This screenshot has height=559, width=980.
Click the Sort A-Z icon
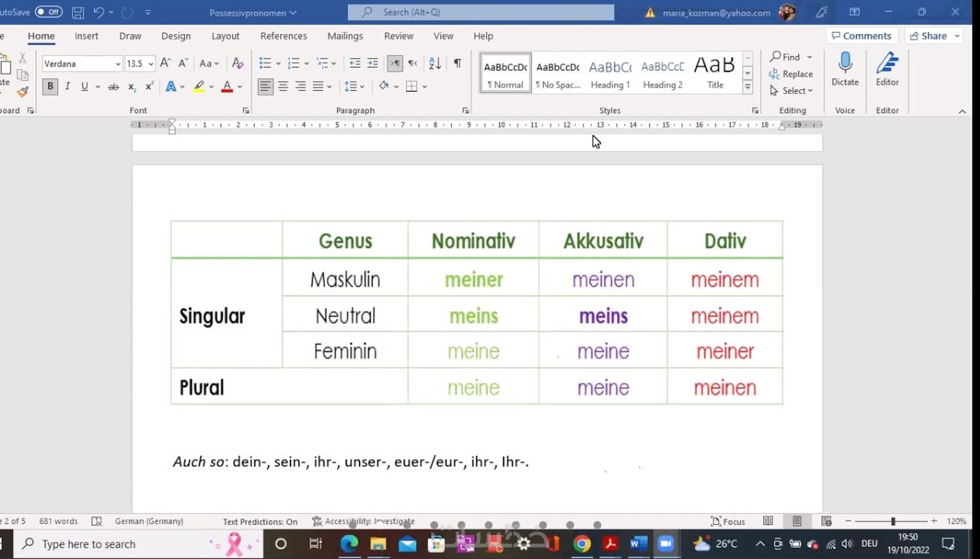coord(435,63)
